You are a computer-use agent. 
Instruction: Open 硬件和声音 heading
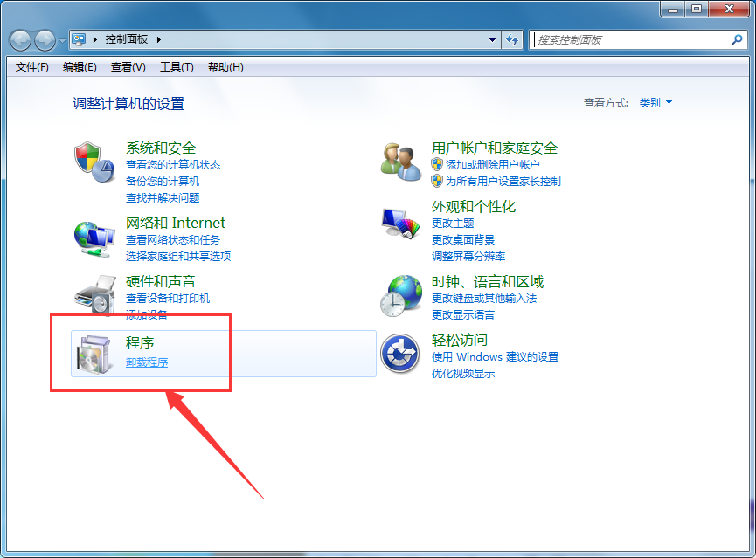161,281
